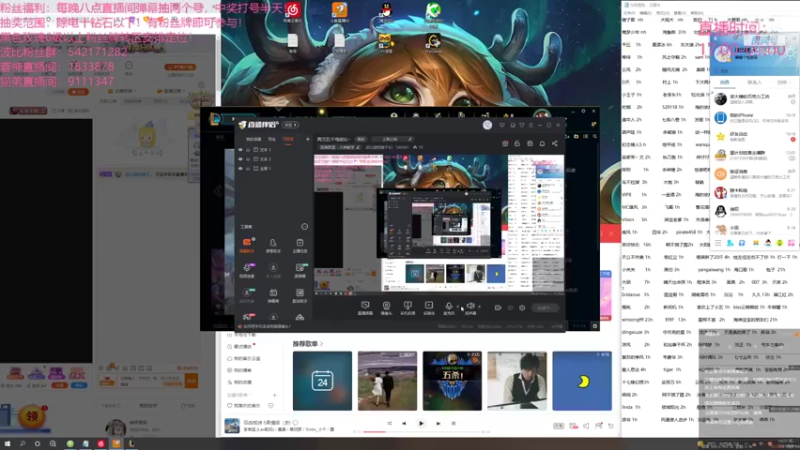Open the star icon friend updates conversation
This screenshot has height=450, width=800.
pyautogui.click(x=755, y=137)
